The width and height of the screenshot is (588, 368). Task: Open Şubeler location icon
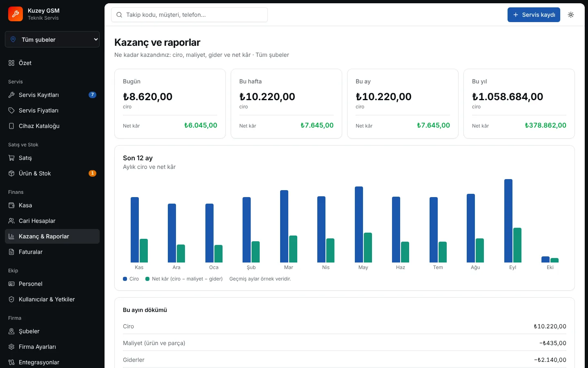11,331
